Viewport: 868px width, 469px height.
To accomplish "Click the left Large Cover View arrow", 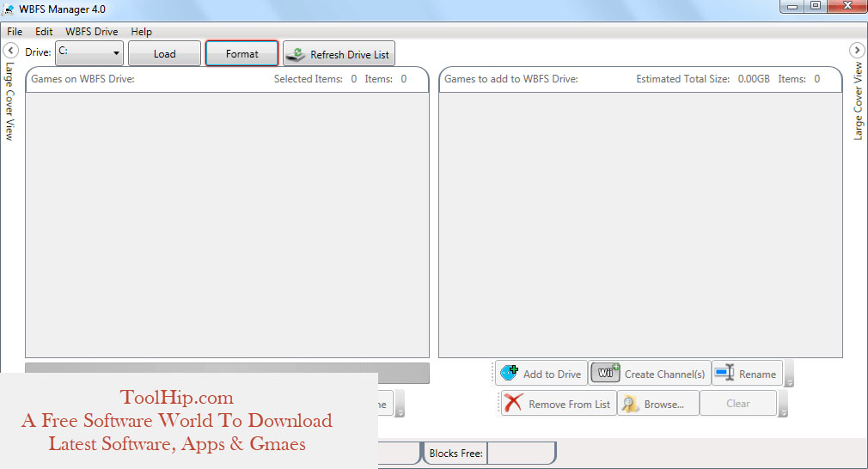I will 10,51.
